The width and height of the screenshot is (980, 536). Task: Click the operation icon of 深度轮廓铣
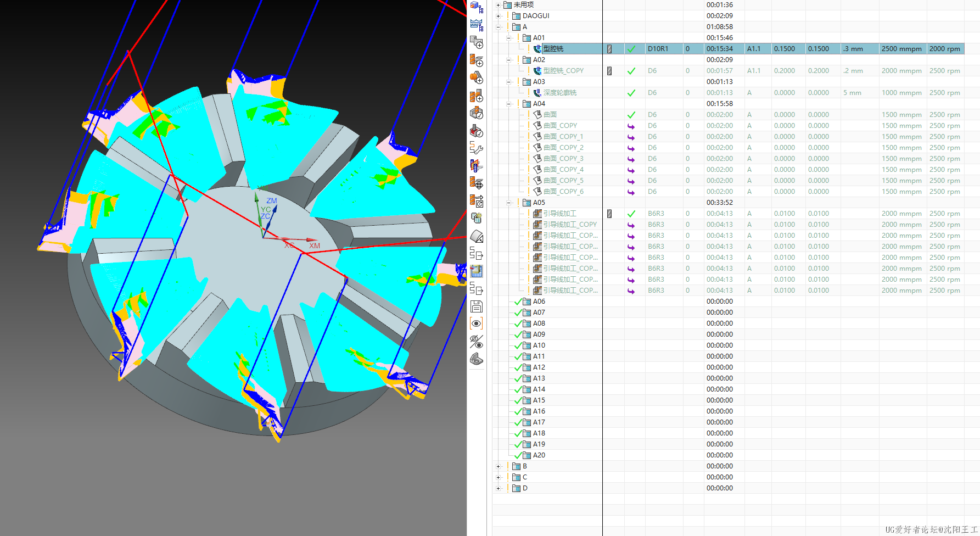point(537,93)
